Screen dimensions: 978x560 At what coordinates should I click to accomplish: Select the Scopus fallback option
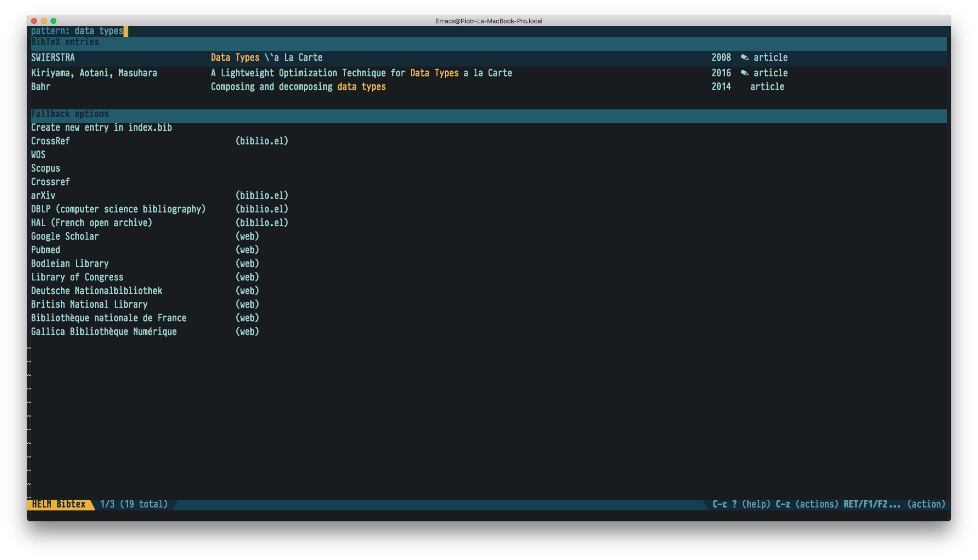46,168
